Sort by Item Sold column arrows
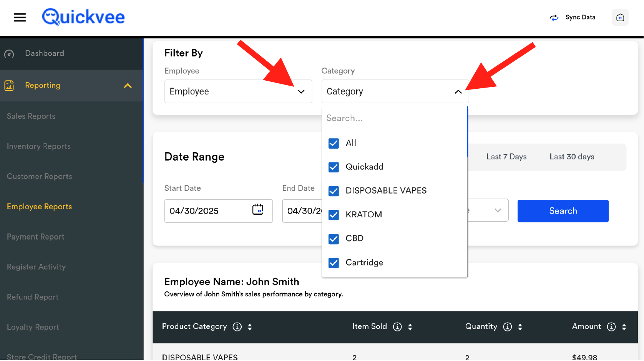This screenshot has height=361, width=644. tap(410, 327)
